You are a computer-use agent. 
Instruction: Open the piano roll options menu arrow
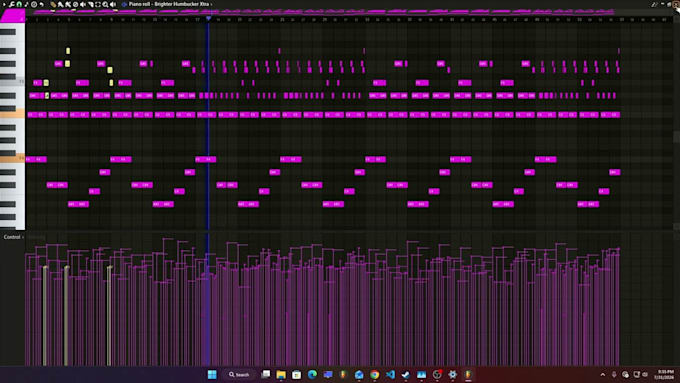pyautogui.click(x=4, y=4)
